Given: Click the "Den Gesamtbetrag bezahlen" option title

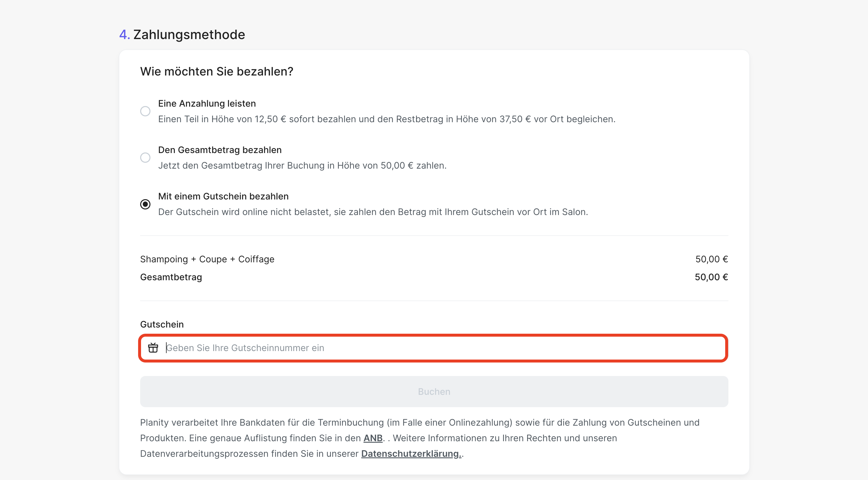Looking at the screenshot, I should (220, 150).
